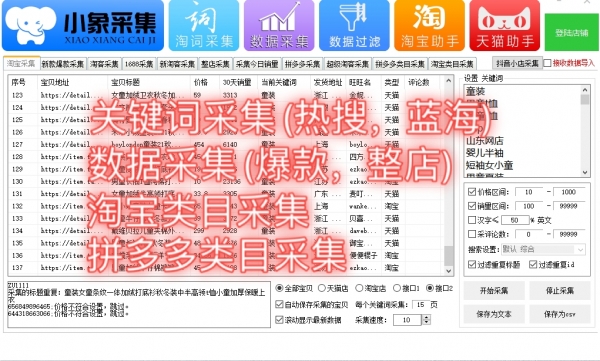Click the green 登陆店铺 button

tap(572, 33)
